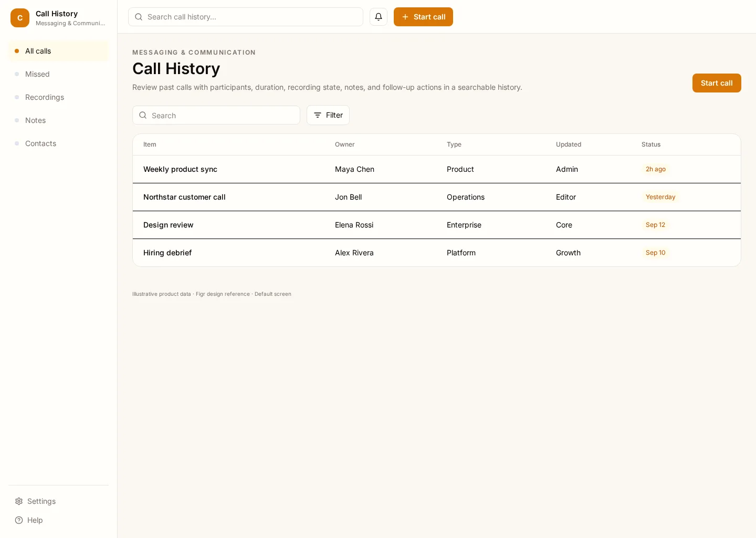Open Weekly product sync row

[x=437, y=169]
